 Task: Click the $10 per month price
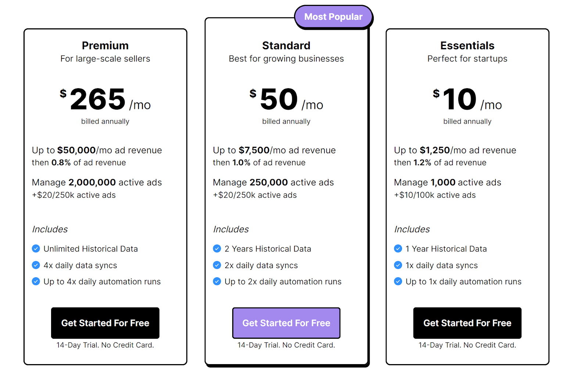pos(467,99)
